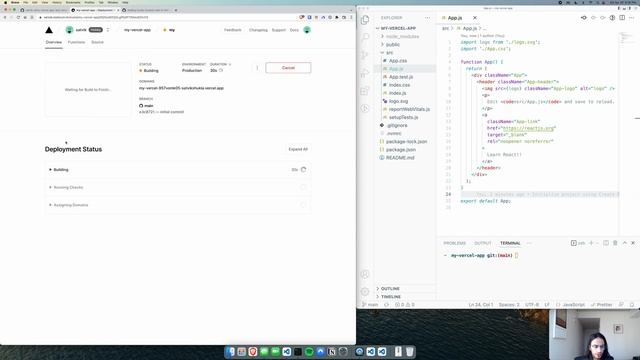Open the three-dot menu beside the Cancel button

(257, 68)
